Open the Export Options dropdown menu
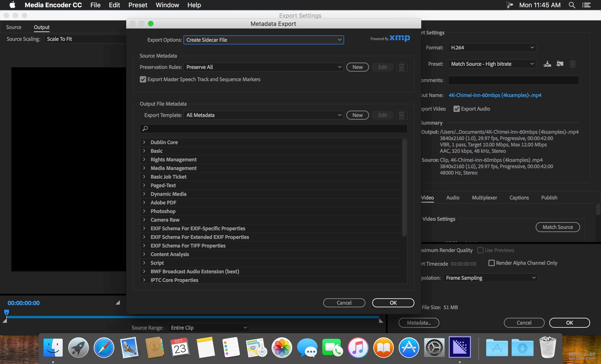Viewport: 601px width, 364px height. [263, 39]
